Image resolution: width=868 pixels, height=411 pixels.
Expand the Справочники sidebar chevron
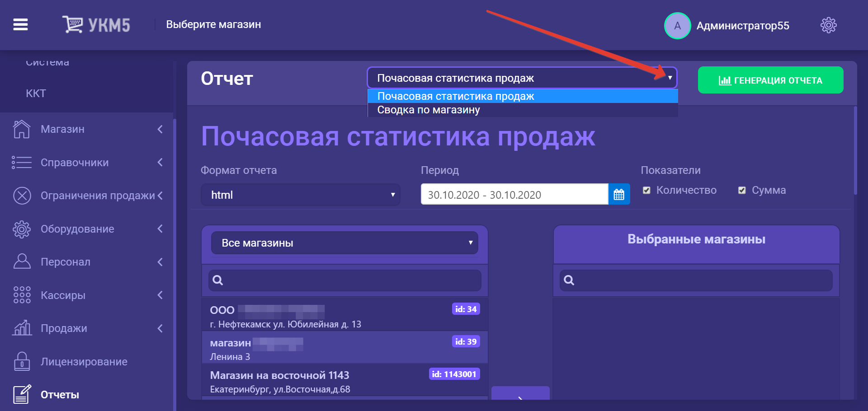point(160,162)
